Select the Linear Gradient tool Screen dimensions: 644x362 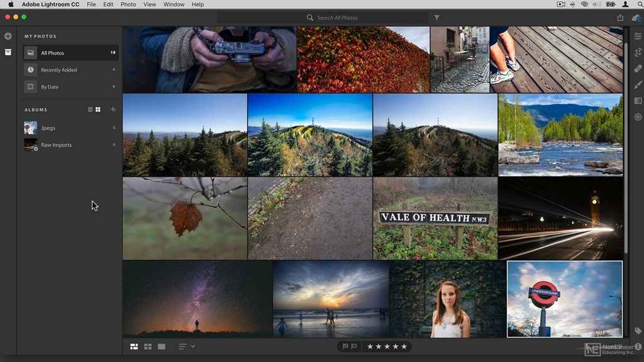click(x=638, y=101)
